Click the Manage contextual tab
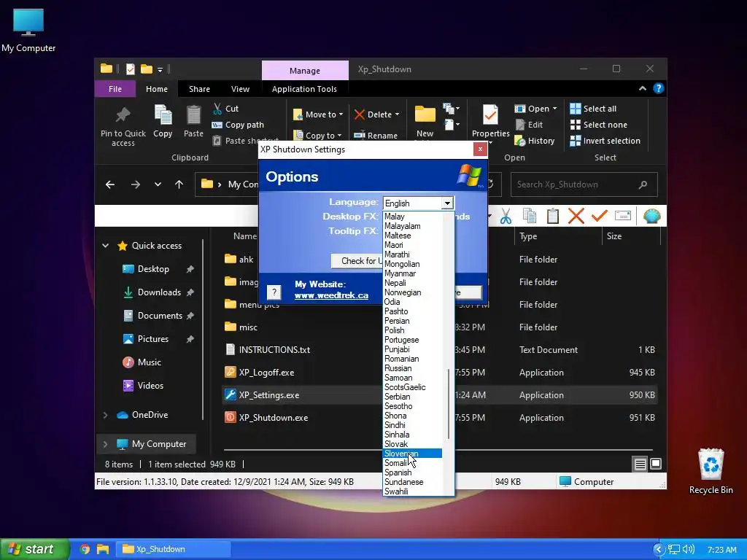This screenshot has height=560, width=747. tap(305, 71)
